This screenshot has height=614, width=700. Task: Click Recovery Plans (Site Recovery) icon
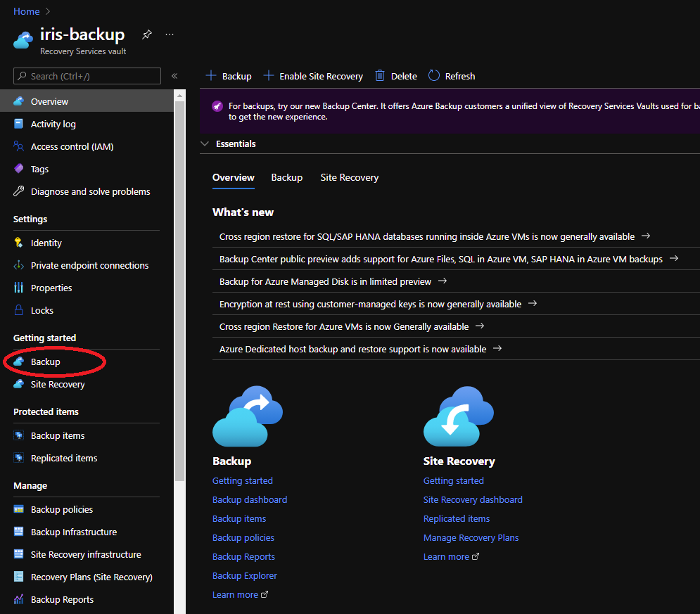[19, 577]
